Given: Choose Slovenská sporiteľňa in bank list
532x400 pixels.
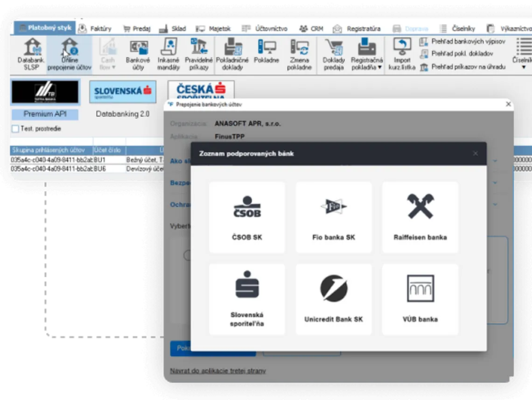Looking at the screenshot, I should [247, 300].
